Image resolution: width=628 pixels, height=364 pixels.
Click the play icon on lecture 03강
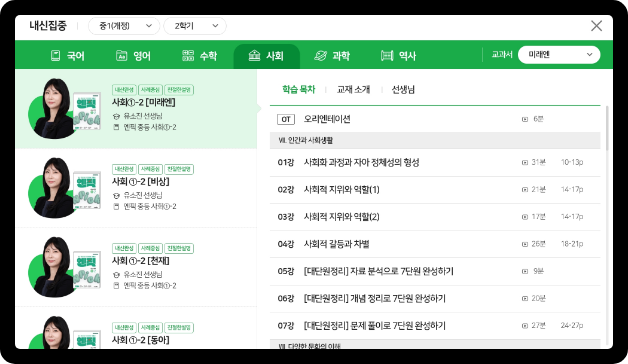coord(525,217)
